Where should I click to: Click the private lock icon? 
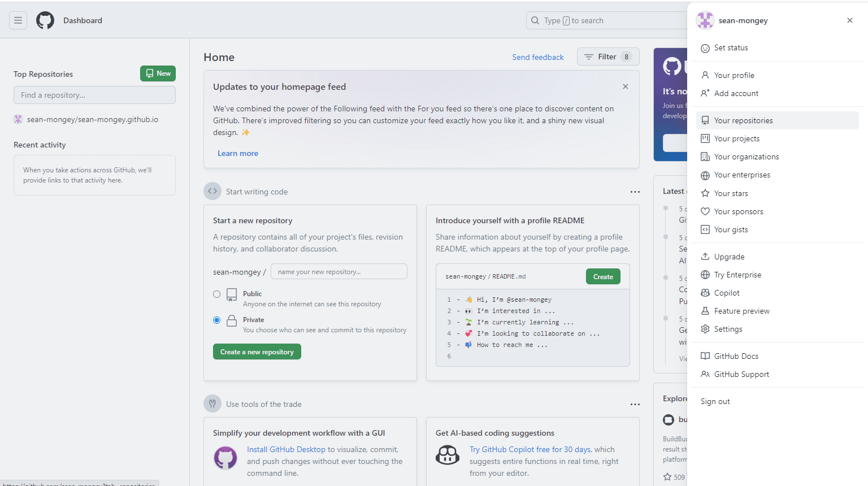pyautogui.click(x=232, y=320)
